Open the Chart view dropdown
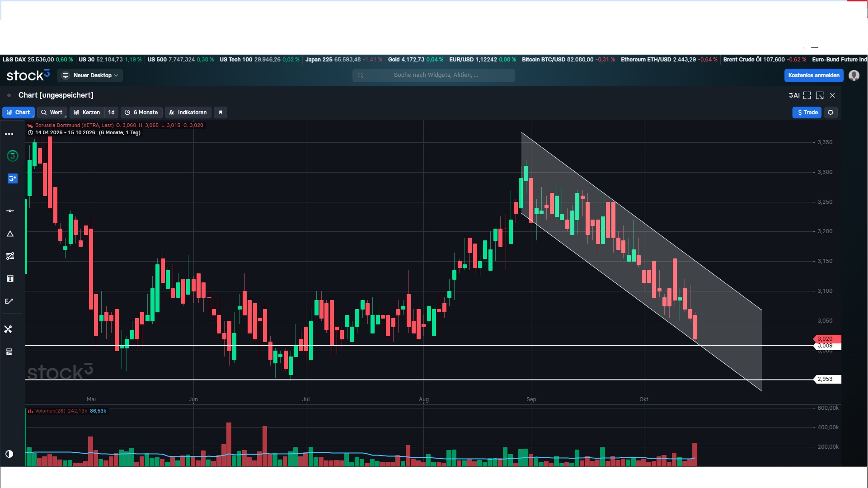This screenshot has height=488, width=868. tap(19, 113)
